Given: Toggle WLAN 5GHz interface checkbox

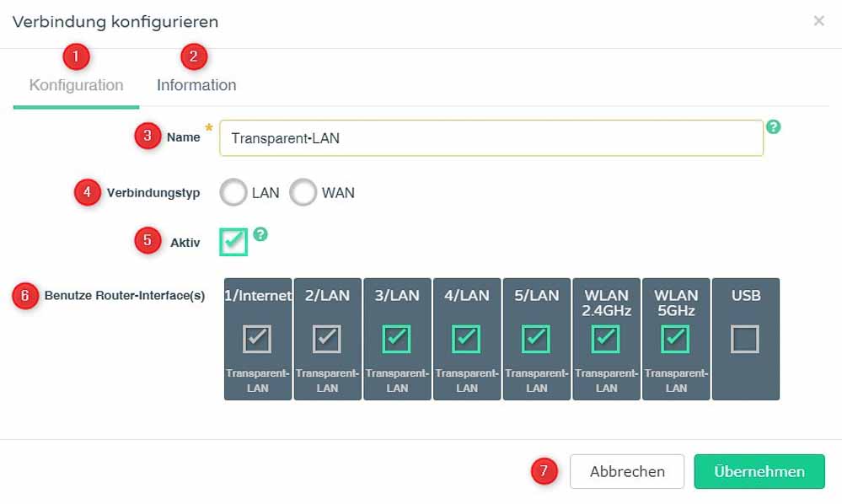Looking at the screenshot, I should pos(675,339).
